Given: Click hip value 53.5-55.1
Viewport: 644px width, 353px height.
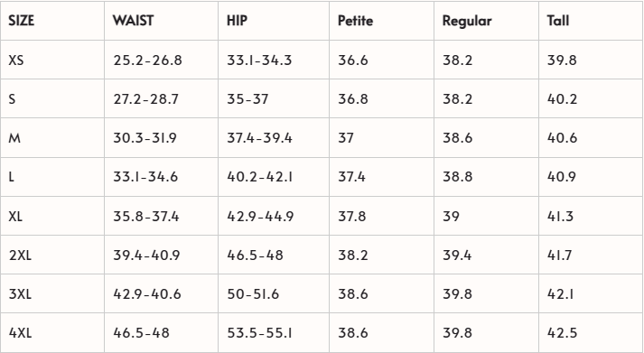Looking at the screenshot, I should coord(260,332).
